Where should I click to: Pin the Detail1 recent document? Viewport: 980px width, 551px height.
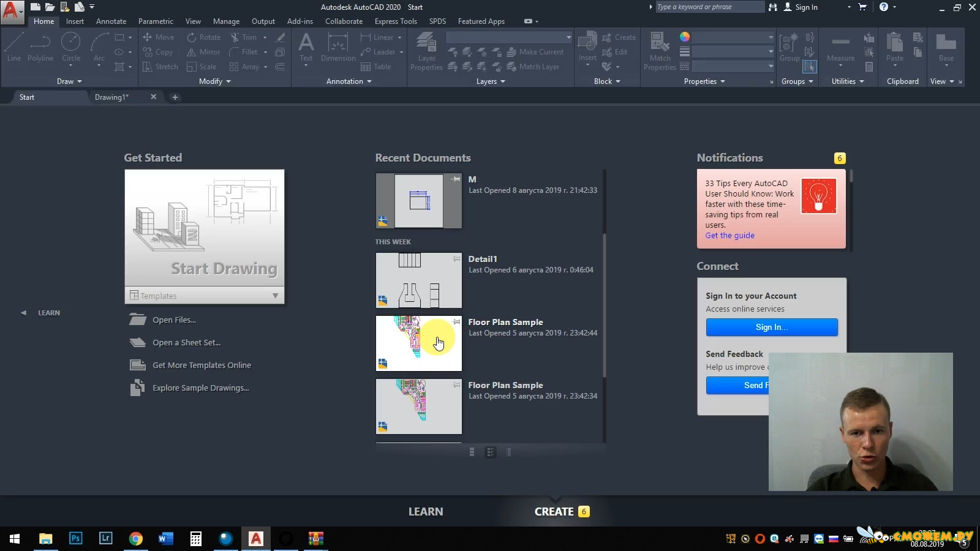pos(456,259)
